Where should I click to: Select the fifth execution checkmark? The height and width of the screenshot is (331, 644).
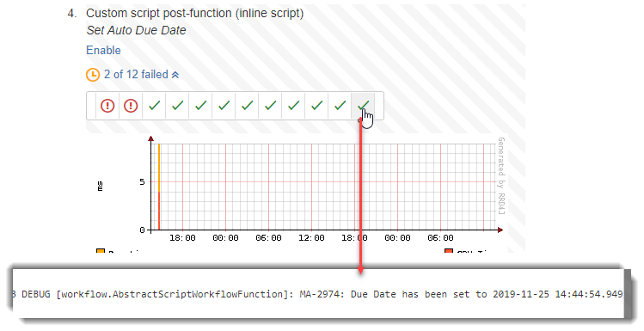pyautogui.click(x=200, y=106)
